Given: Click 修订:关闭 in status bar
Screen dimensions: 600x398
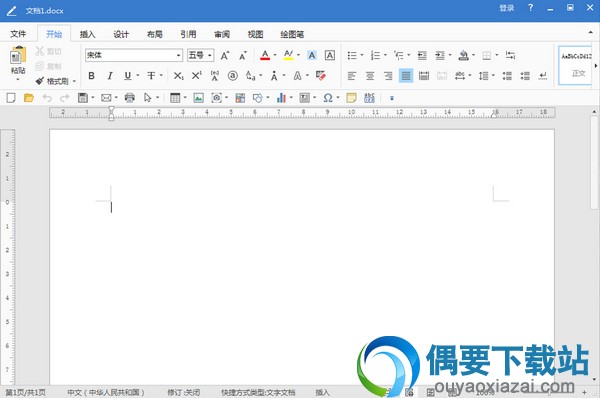Looking at the screenshot, I should pos(183,392).
